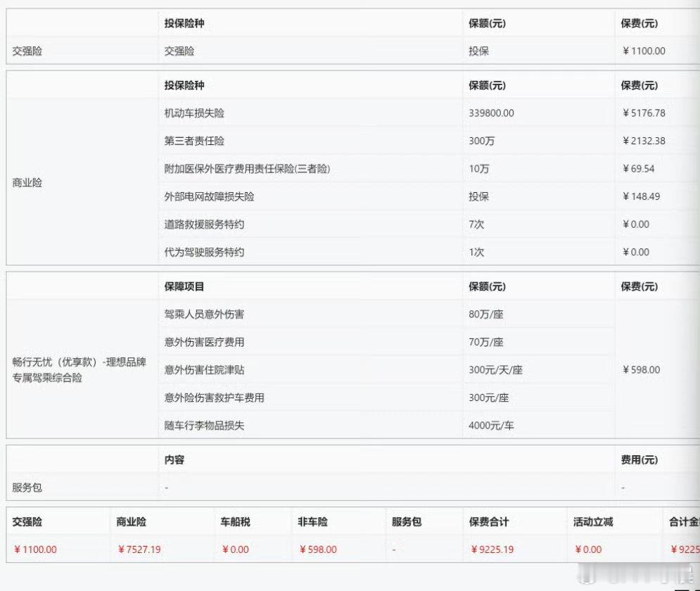Screen dimensions: 700x591
Task: Select the 代为驾驶服务特约 row label
Action: point(204,252)
